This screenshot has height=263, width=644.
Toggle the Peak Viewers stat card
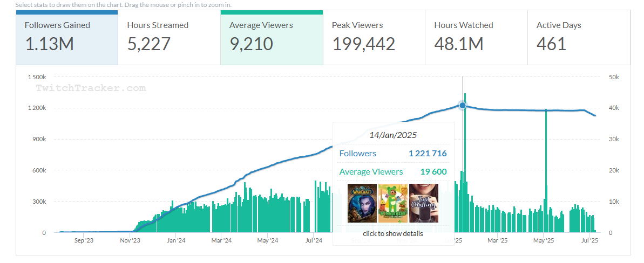[374, 38]
